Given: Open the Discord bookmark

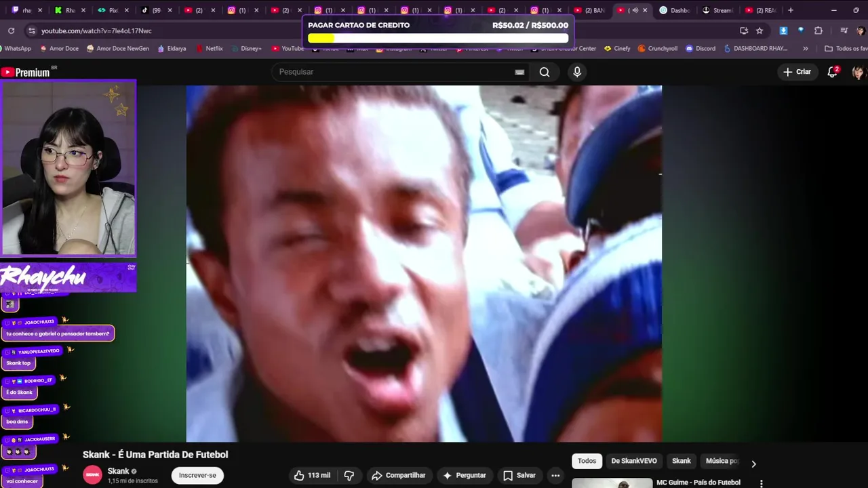Looking at the screenshot, I should (x=701, y=49).
